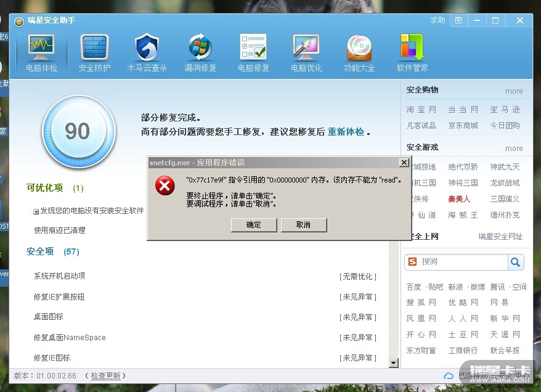This screenshot has height=392, width=541.
Task: Click the 瑞星安全助手 title bar logo
Action: coord(19,22)
